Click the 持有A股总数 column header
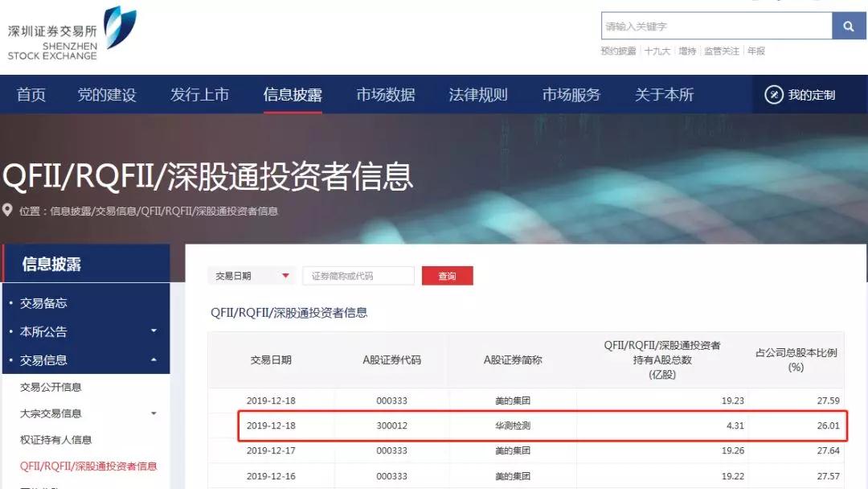The height and width of the screenshot is (489, 868). (662, 360)
